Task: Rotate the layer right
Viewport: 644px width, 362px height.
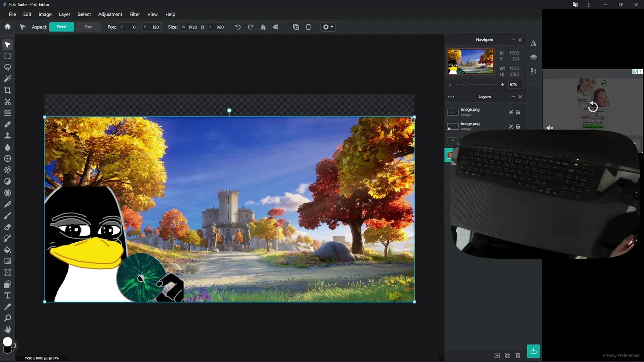Action: tap(250, 27)
